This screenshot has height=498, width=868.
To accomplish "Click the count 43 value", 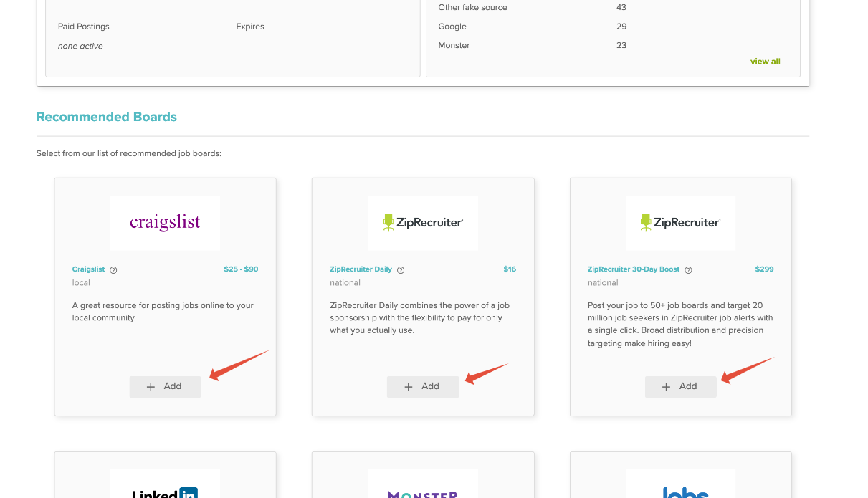I will (x=621, y=7).
